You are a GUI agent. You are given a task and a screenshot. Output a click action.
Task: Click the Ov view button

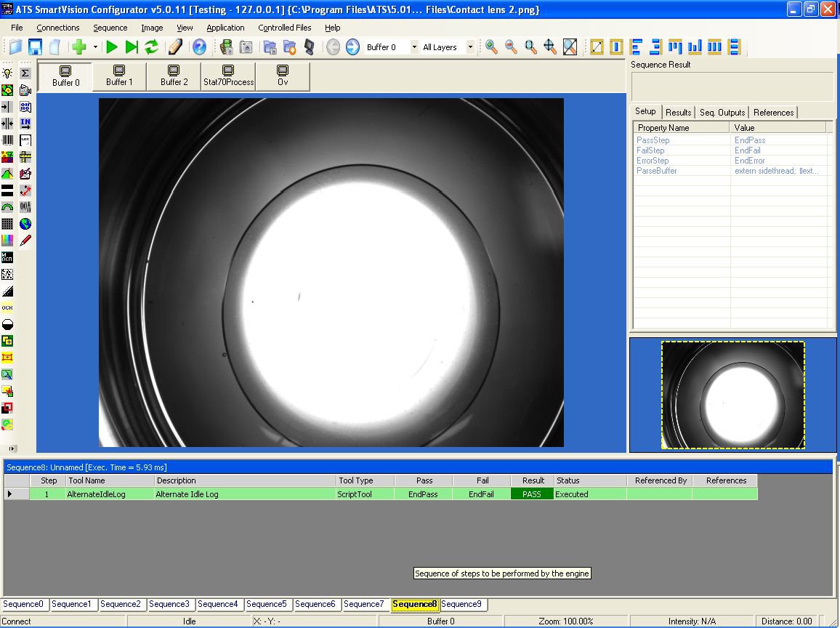283,76
